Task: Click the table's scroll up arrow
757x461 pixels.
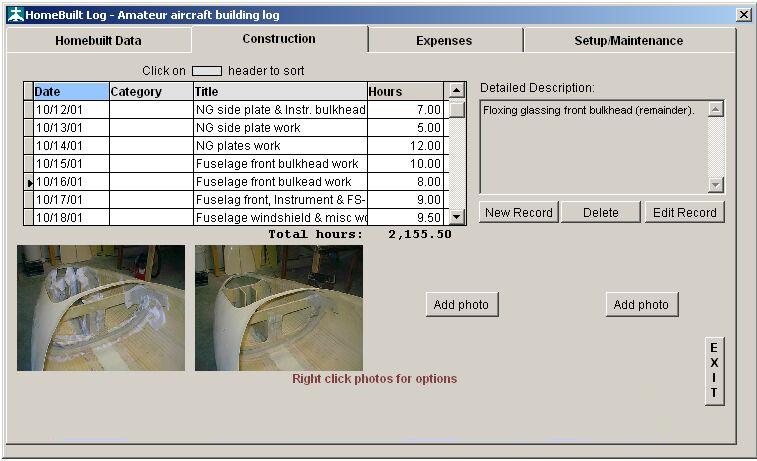Action: point(456,91)
